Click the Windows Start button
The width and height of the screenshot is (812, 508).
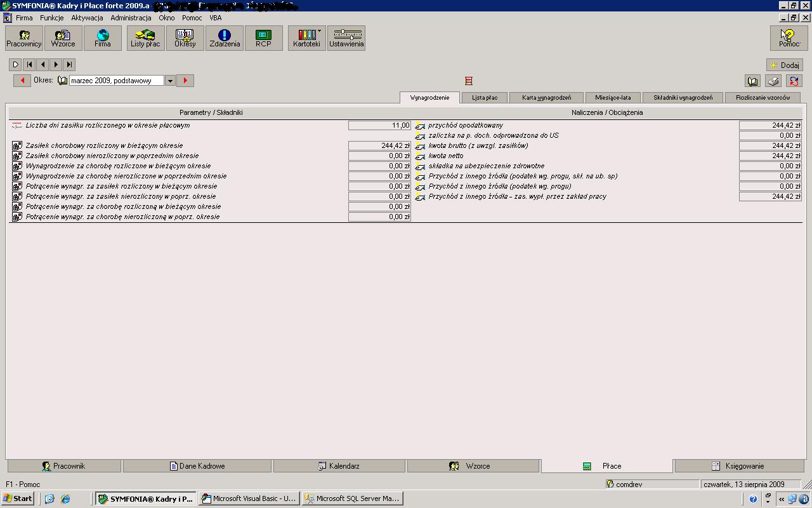(18, 498)
